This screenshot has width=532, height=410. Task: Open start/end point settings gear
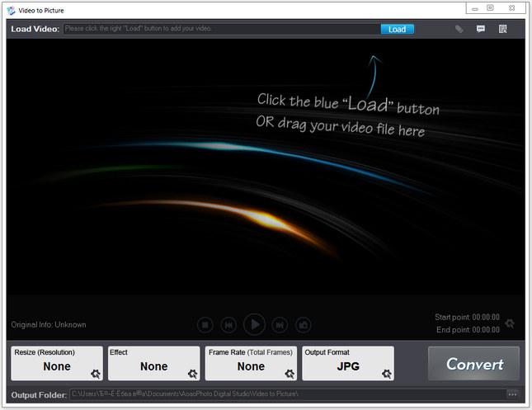tap(509, 323)
